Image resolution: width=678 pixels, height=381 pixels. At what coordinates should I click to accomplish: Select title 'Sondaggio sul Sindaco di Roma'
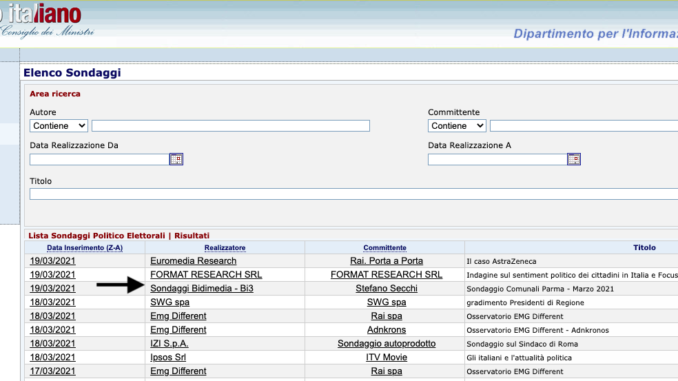point(522,344)
